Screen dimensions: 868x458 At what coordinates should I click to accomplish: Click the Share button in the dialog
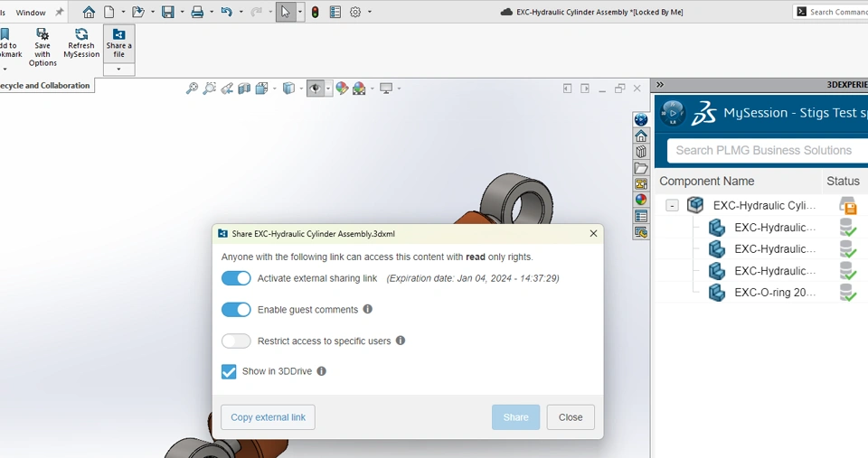[x=516, y=417]
